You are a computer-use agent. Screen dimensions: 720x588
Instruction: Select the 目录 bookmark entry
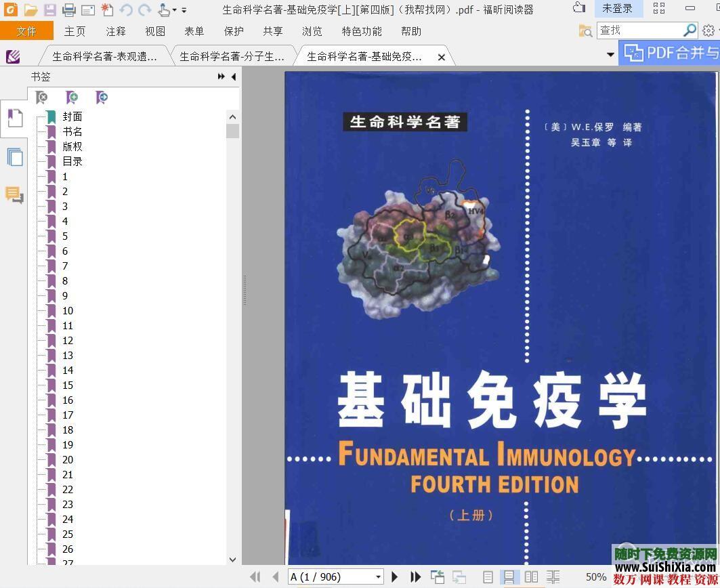tap(72, 161)
